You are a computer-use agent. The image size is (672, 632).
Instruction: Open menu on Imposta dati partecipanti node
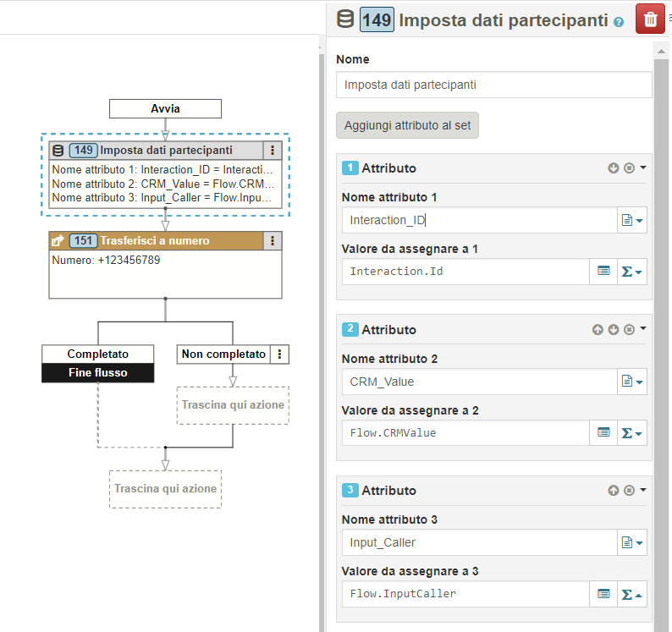point(272,151)
